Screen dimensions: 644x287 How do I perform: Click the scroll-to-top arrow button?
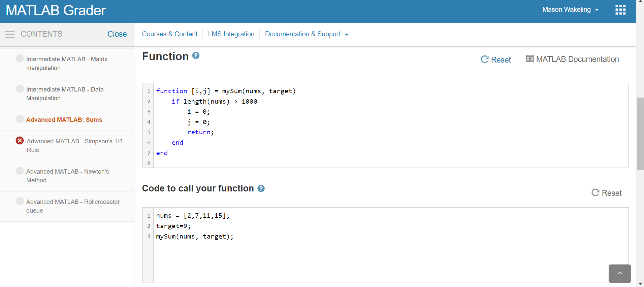(619, 274)
